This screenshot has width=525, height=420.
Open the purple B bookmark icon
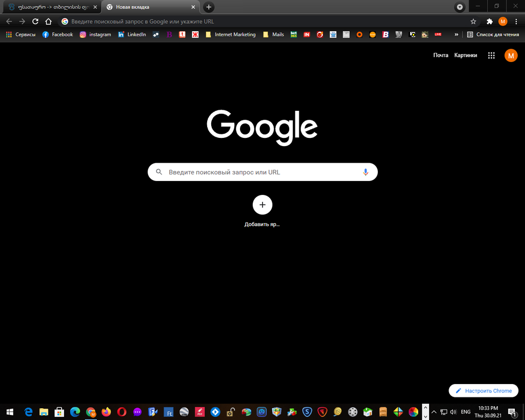[169, 34]
